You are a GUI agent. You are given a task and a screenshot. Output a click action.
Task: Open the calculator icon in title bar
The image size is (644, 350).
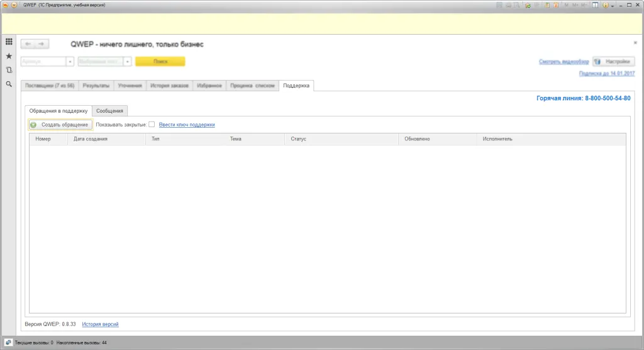[547, 5]
